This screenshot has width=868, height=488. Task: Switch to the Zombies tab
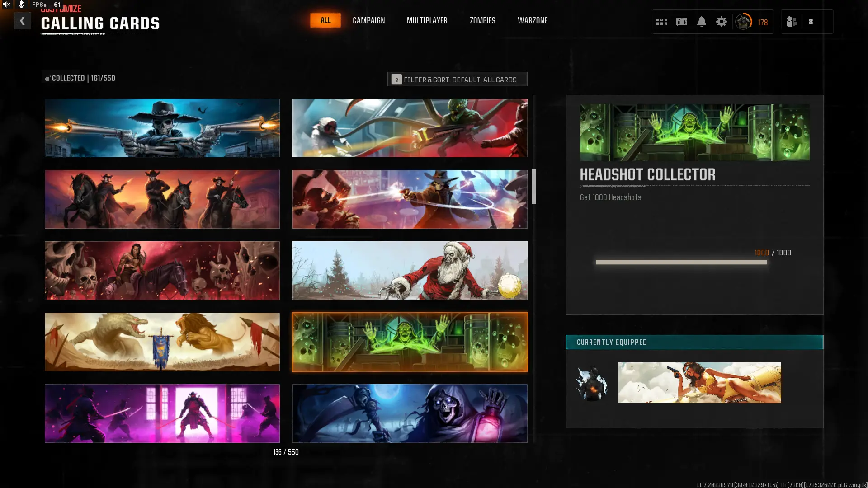coord(482,20)
